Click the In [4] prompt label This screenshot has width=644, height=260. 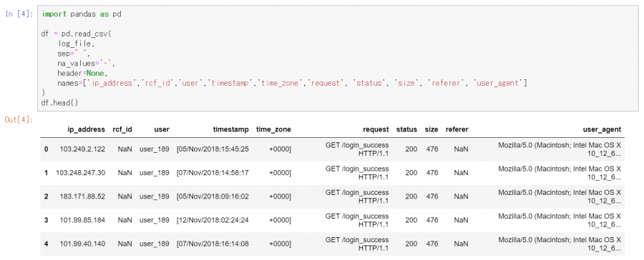(19, 14)
